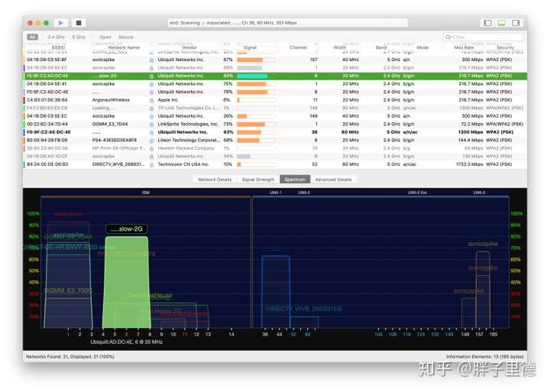This screenshot has width=550, height=392.
Task: Sort table by Max Rate column
Action: click(x=464, y=47)
